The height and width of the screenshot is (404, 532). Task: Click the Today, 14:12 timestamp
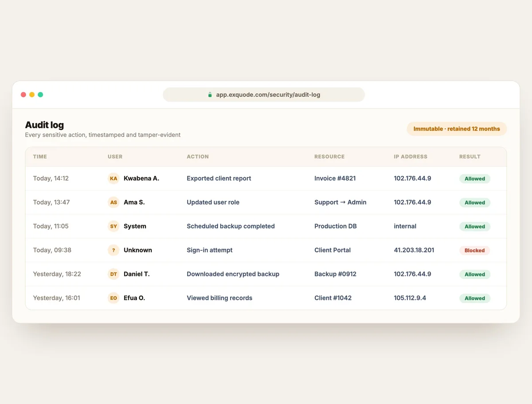(51, 179)
